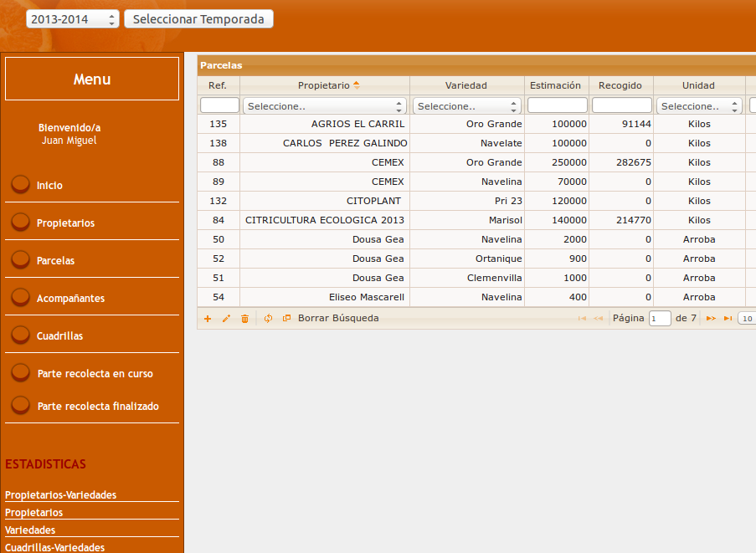This screenshot has width=756, height=553.
Task: Click the Ref. cell 50
Action: (219, 239)
